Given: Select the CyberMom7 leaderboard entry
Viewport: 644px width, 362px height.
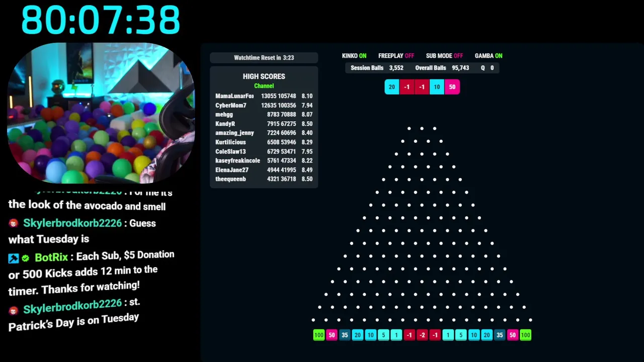Looking at the screenshot, I should tap(264, 106).
